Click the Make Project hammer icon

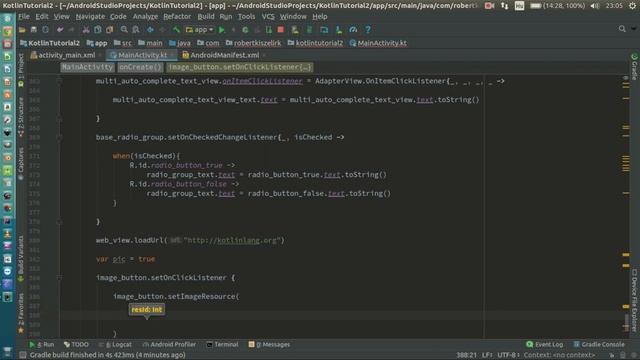[x=176, y=30]
